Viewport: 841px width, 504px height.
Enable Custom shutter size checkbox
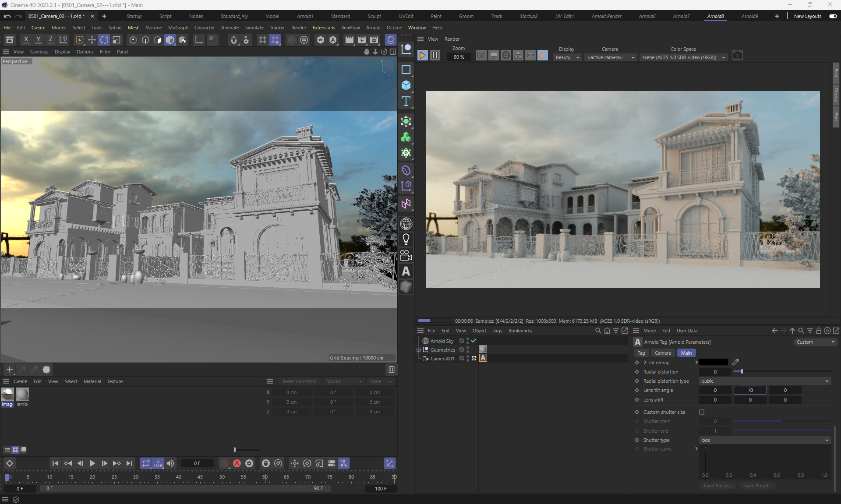point(702,412)
